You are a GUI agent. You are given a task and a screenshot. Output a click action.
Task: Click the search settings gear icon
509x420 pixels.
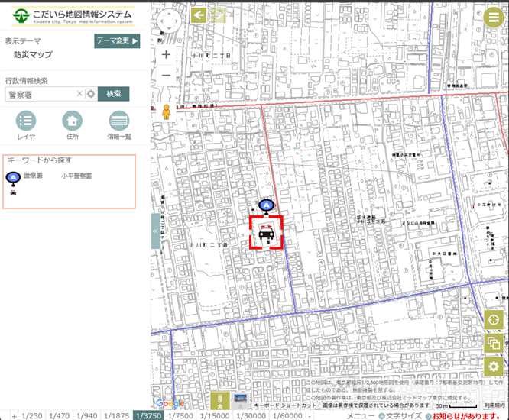click(91, 94)
